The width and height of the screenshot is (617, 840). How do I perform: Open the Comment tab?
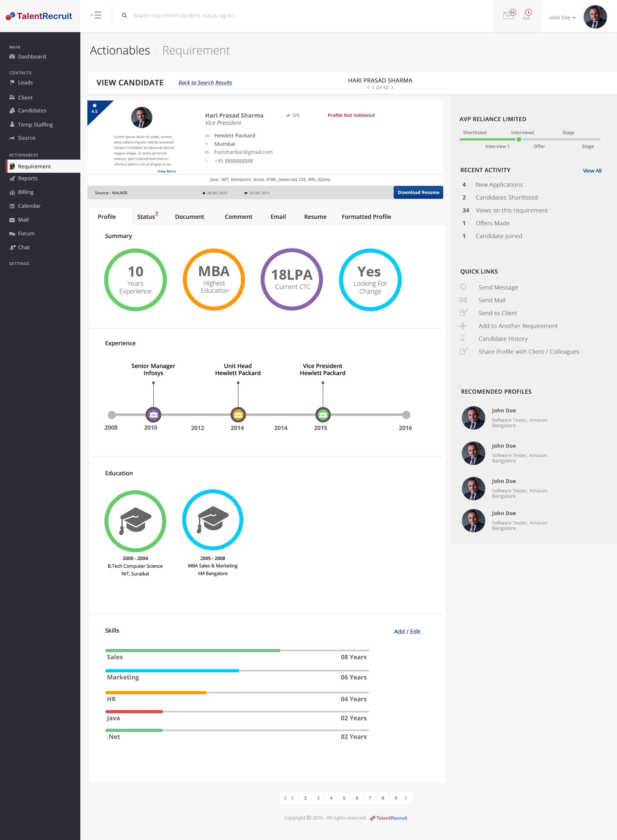point(238,216)
